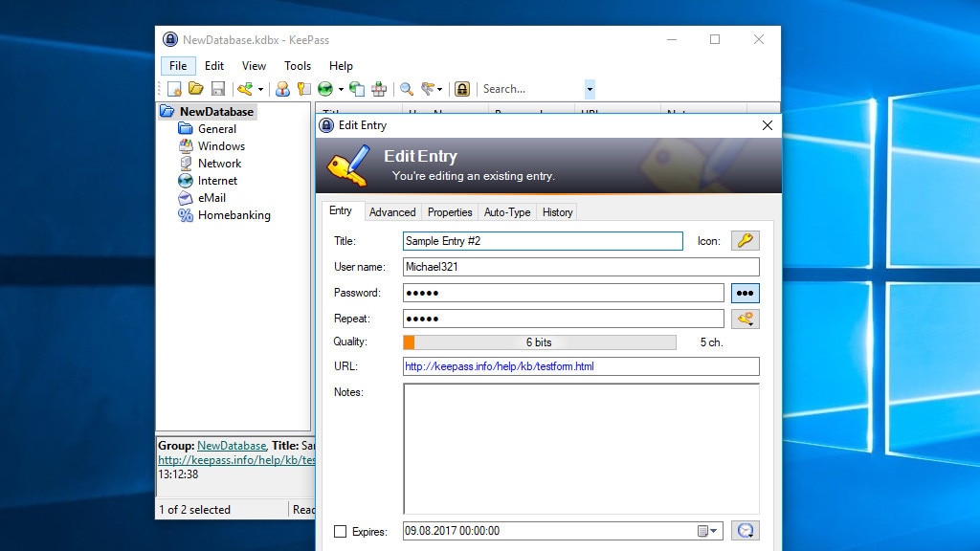Screen dimensions: 980x551
Task: Open the Show Entries dropdown arrow
Action: pyautogui.click(x=440, y=89)
